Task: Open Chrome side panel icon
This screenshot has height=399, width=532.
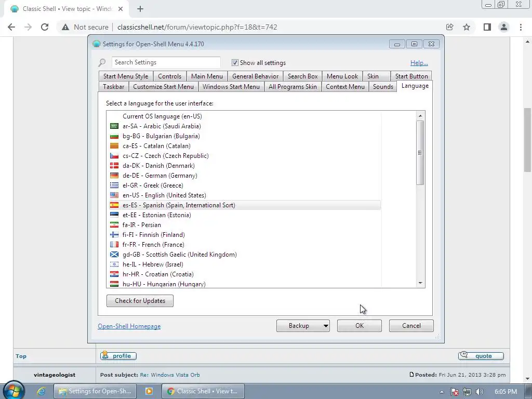Action: 487,27
